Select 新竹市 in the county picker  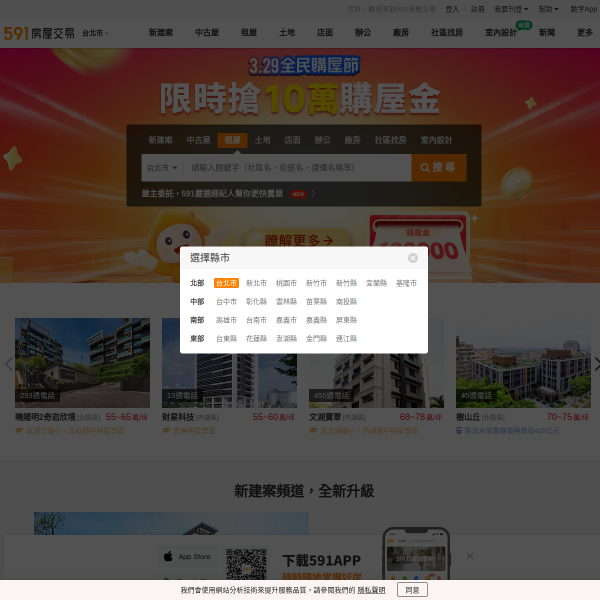tap(316, 283)
